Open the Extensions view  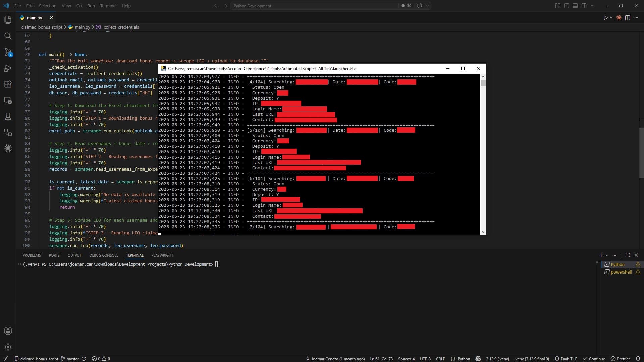(x=8, y=84)
